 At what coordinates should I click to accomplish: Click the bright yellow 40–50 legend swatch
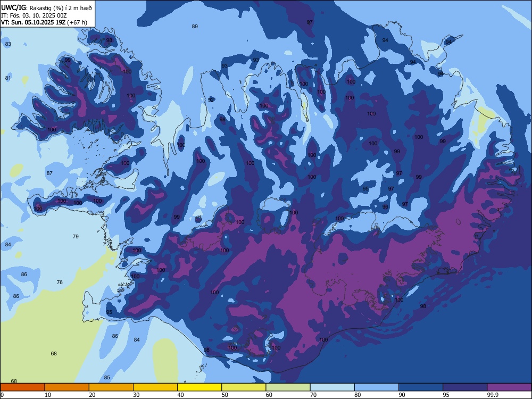coord(199,387)
